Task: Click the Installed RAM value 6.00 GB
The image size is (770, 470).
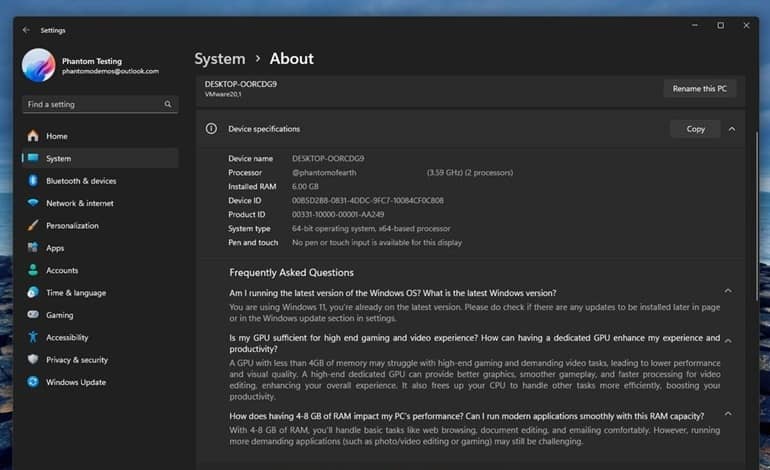Action: (x=305, y=187)
